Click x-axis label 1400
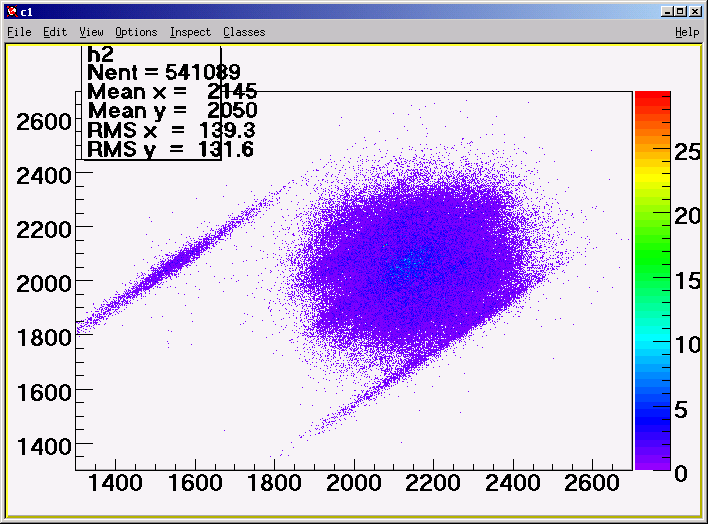The width and height of the screenshot is (708, 524). click(116, 483)
